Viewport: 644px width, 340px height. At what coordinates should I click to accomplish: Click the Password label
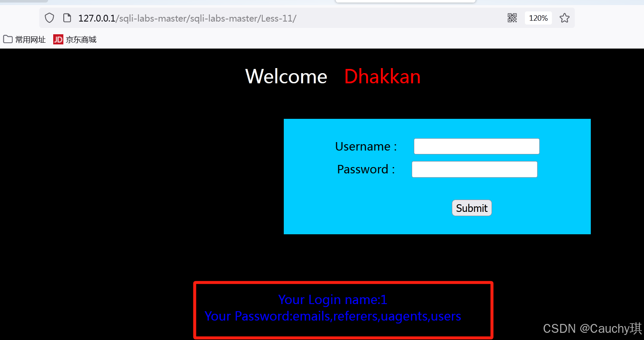(366, 169)
